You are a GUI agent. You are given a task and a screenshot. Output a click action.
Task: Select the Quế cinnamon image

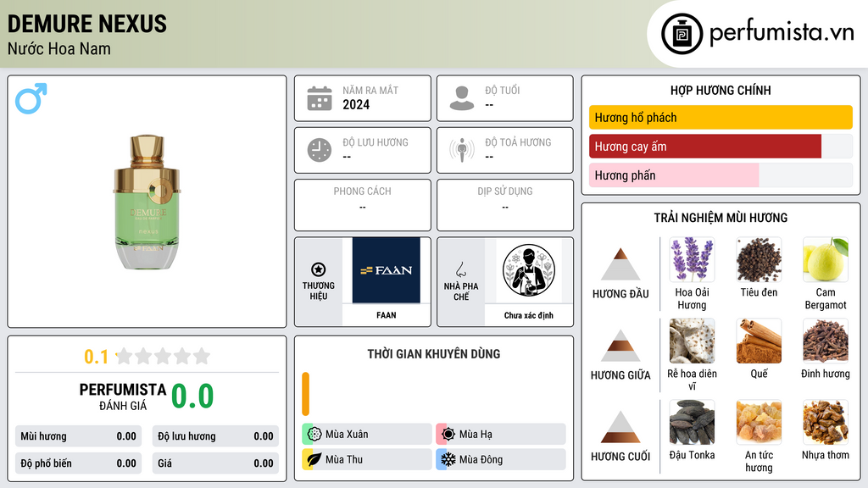[x=759, y=341]
